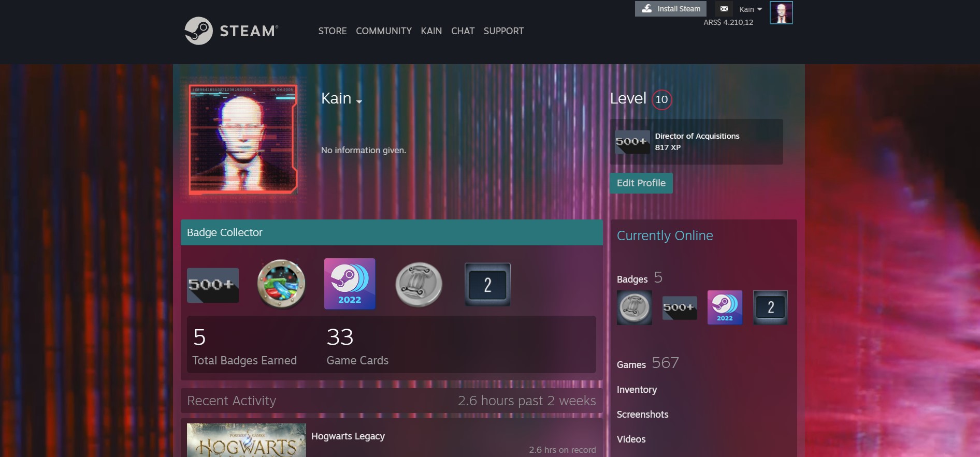Open the round porthole badge in Badge Collector
This screenshot has width=980, height=457.
281,284
